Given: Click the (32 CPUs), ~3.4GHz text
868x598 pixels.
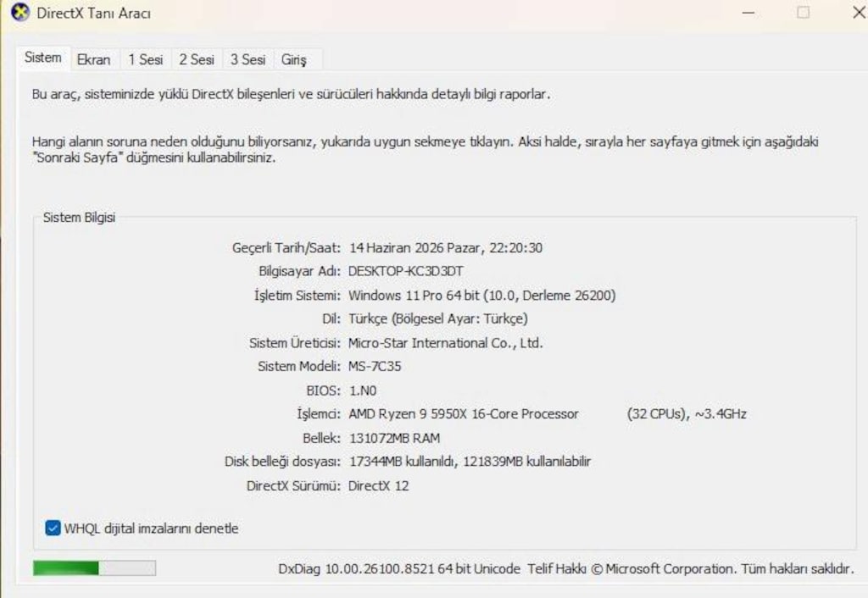Looking at the screenshot, I should [687, 414].
